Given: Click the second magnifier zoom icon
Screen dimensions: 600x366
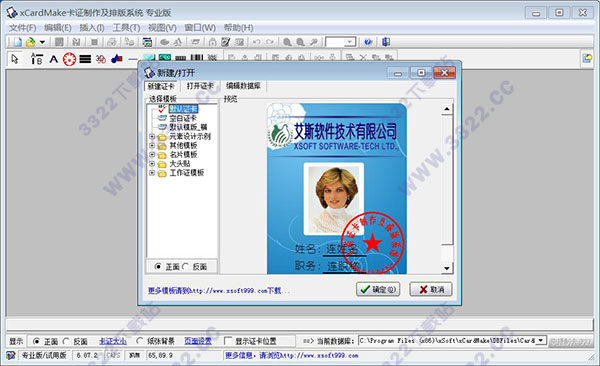Looking at the screenshot, I should [x=301, y=42].
